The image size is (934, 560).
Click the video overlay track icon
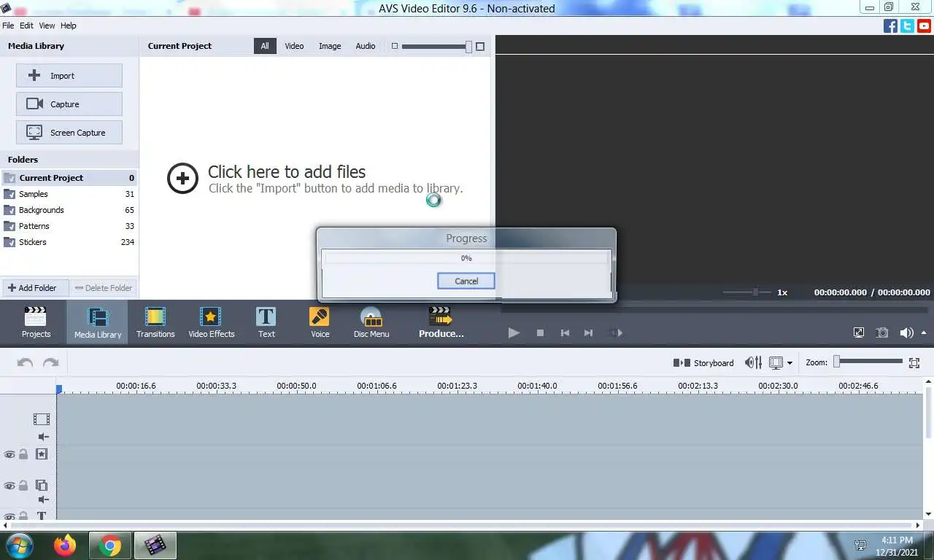pos(42,485)
